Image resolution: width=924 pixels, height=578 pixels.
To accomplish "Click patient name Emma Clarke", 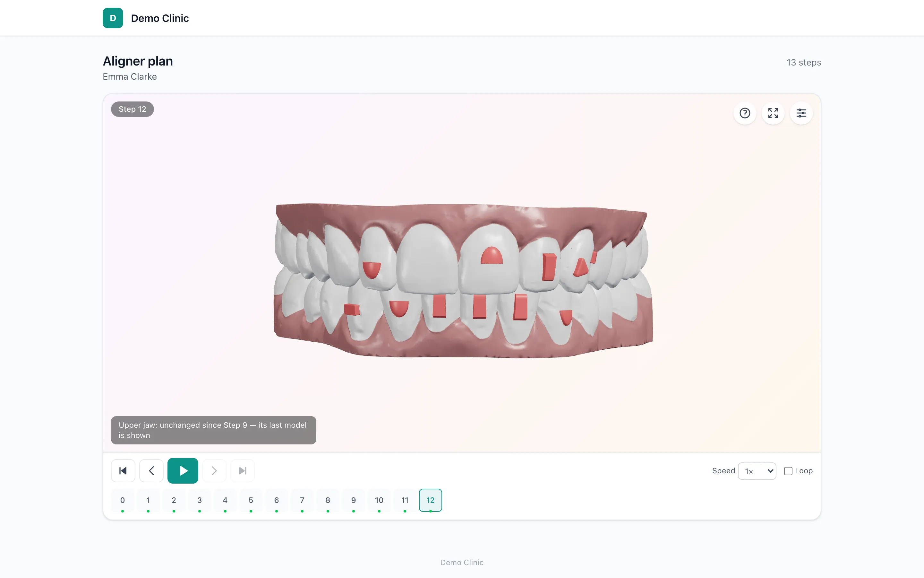I will [130, 76].
